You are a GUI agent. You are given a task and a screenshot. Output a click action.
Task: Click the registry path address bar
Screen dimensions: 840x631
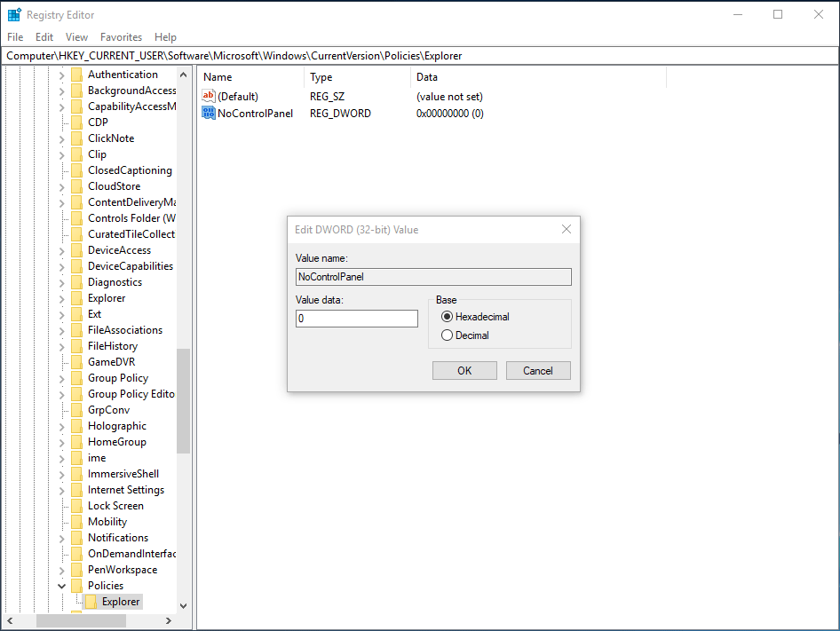pyautogui.click(x=420, y=56)
